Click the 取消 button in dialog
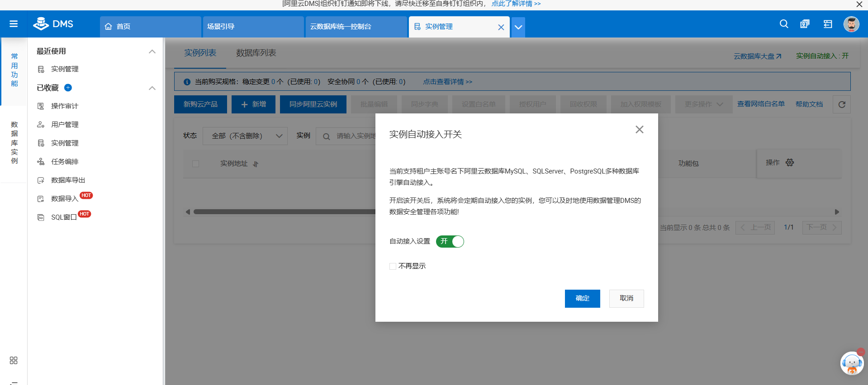Viewport: 868px width, 385px height. click(626, 299)
